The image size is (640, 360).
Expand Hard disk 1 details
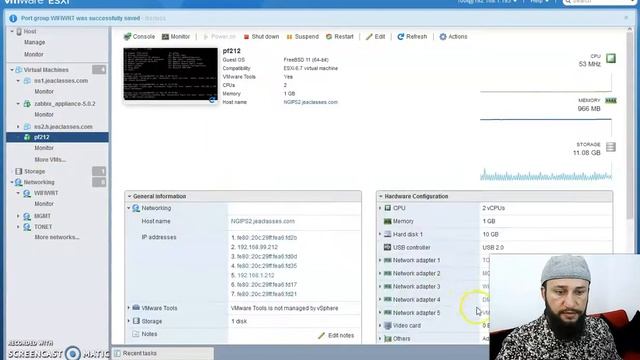(380, 234)
